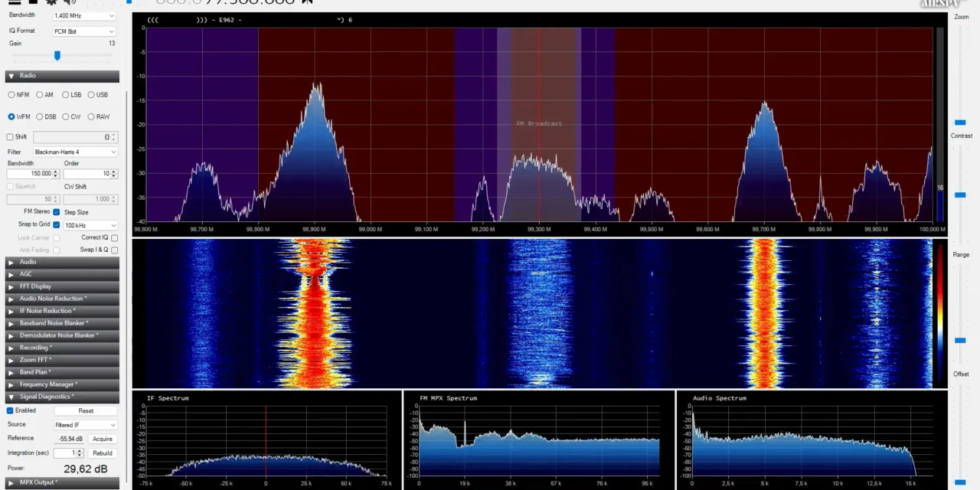Click inside the Audio Spectrum graph

(x=812, y=442)
